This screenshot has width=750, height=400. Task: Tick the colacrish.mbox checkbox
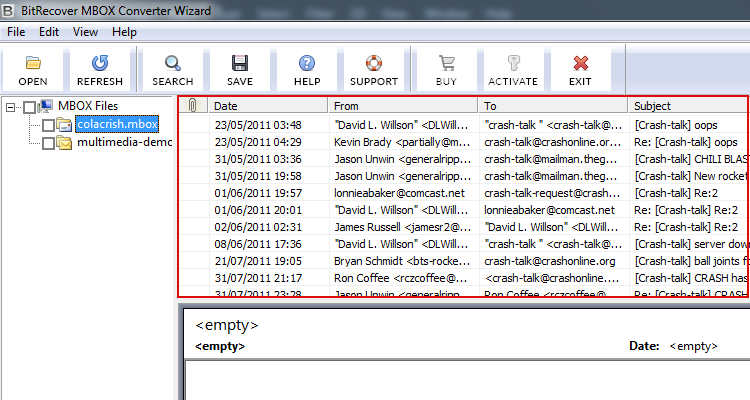click(x=48, y=125)
